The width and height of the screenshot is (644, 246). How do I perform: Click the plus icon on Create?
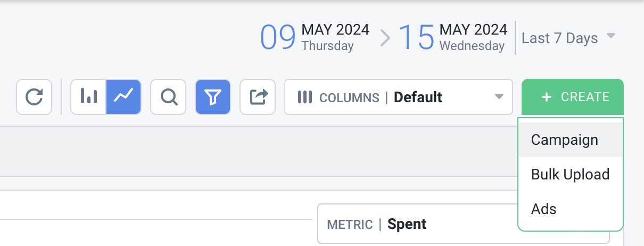pos(547,97)
